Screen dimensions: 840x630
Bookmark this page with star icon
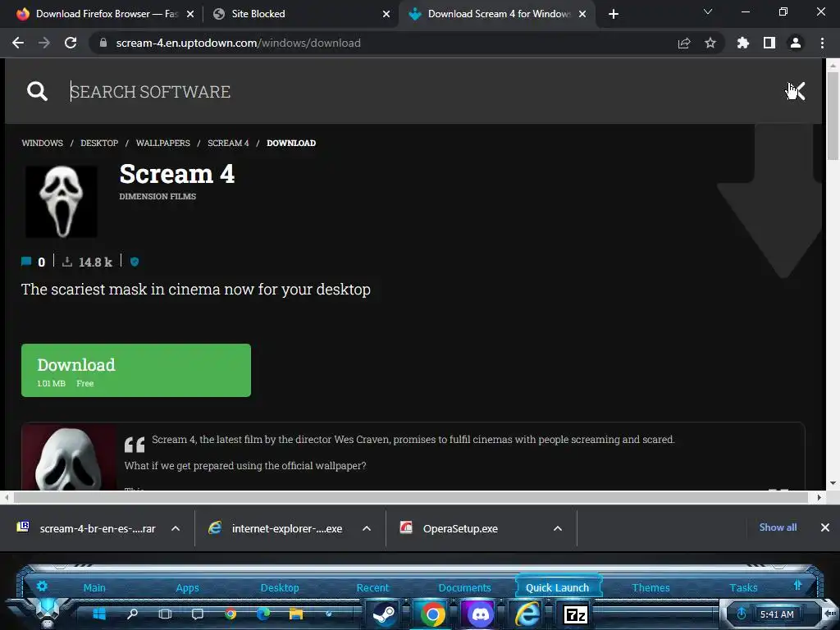pos(710,43)
